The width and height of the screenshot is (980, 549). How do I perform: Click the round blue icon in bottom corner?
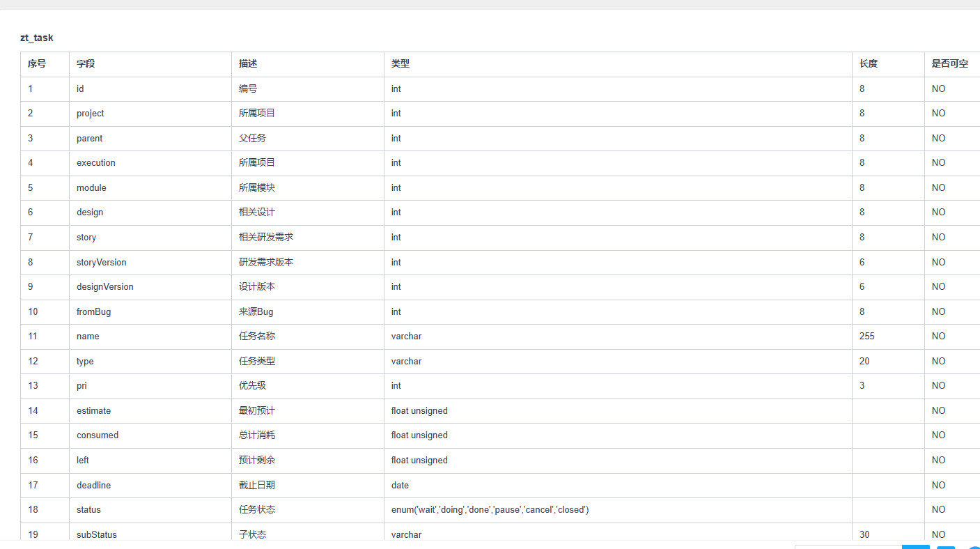coord(975,547)
